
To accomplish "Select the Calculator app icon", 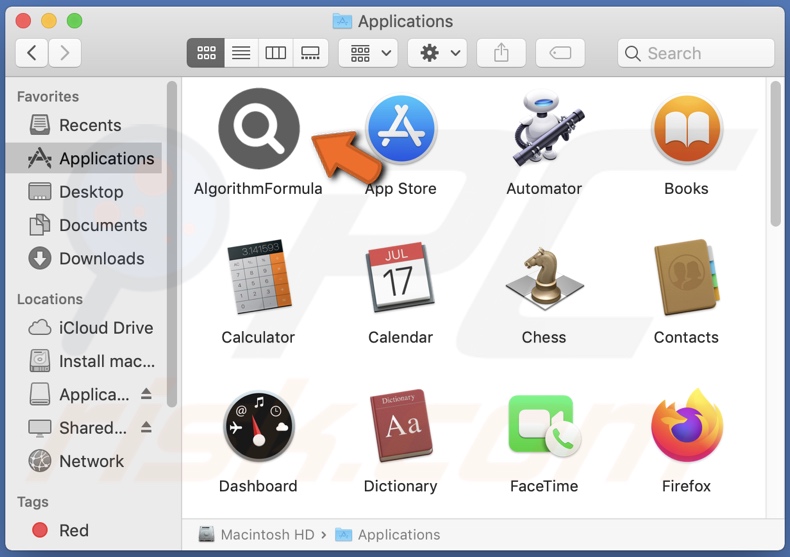I will [x=258, y=276].
